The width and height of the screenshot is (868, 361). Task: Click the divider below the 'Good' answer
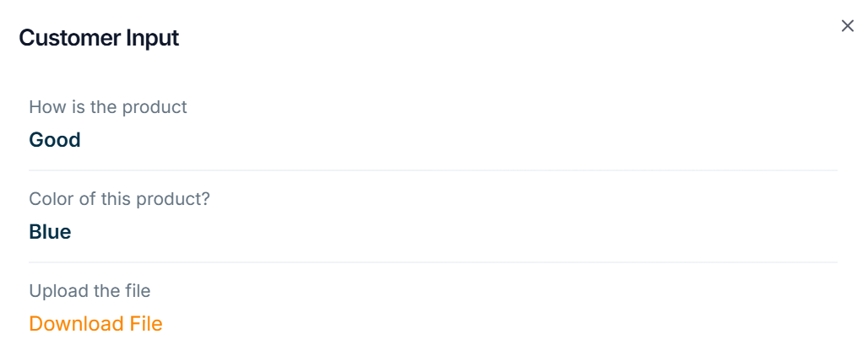coord(433,170)
